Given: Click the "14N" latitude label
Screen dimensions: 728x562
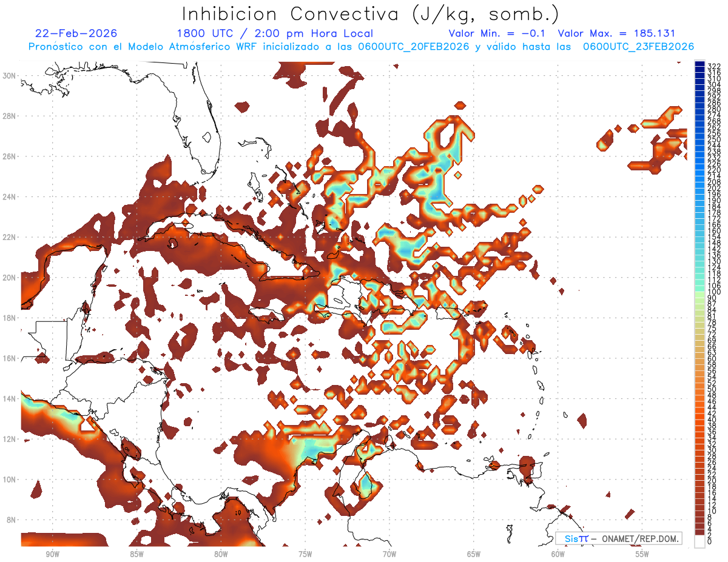Looking at the screenshot, I should pos(10,398).
